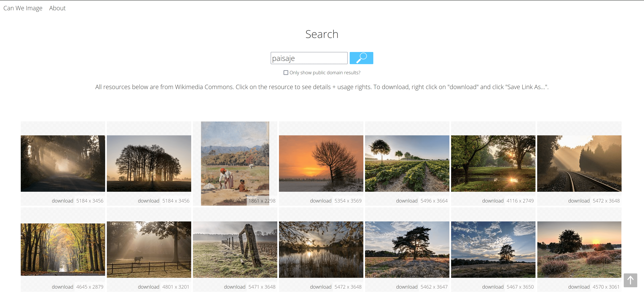The height and width of the screenshot is (293, 644).
Task: Click download link for 4116 x 2749 image
Action: [x=492, y=201]
